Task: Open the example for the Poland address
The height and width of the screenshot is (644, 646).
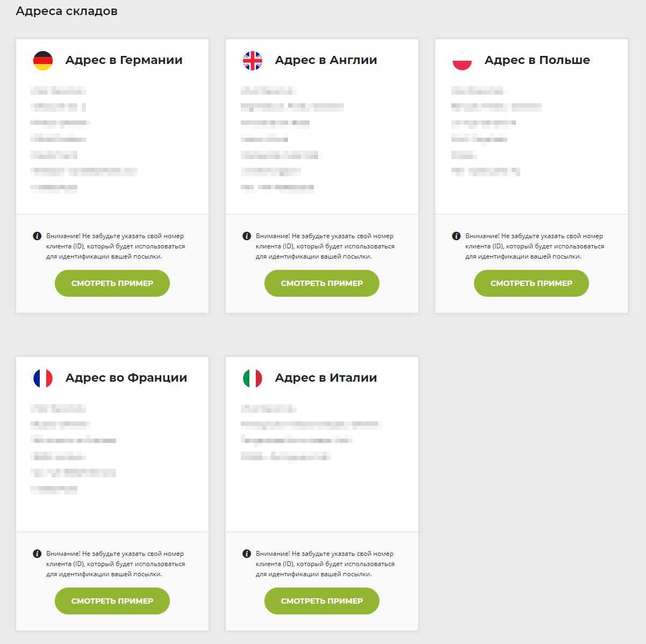Action: (x=531, y=283)
